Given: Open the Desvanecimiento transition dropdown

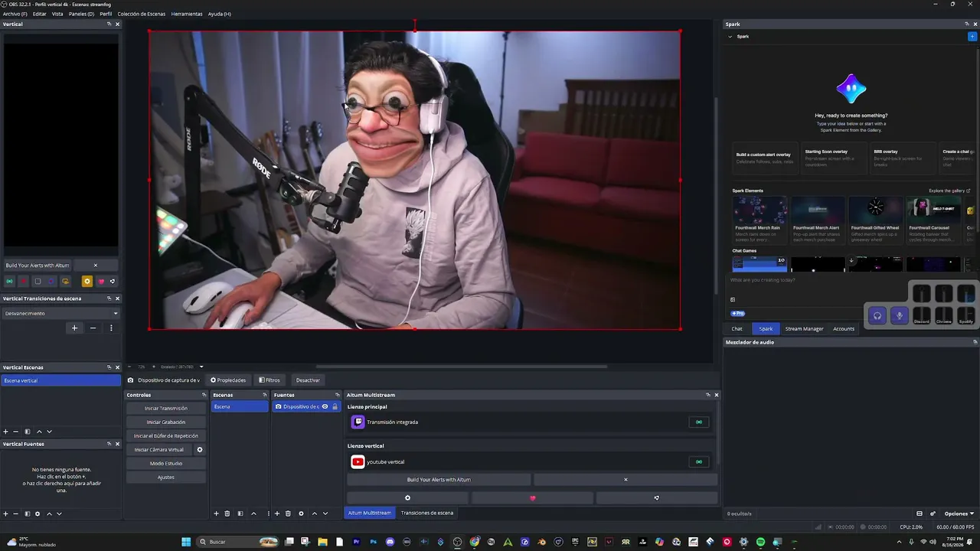Looking at the screenshot, I should 61,313.
